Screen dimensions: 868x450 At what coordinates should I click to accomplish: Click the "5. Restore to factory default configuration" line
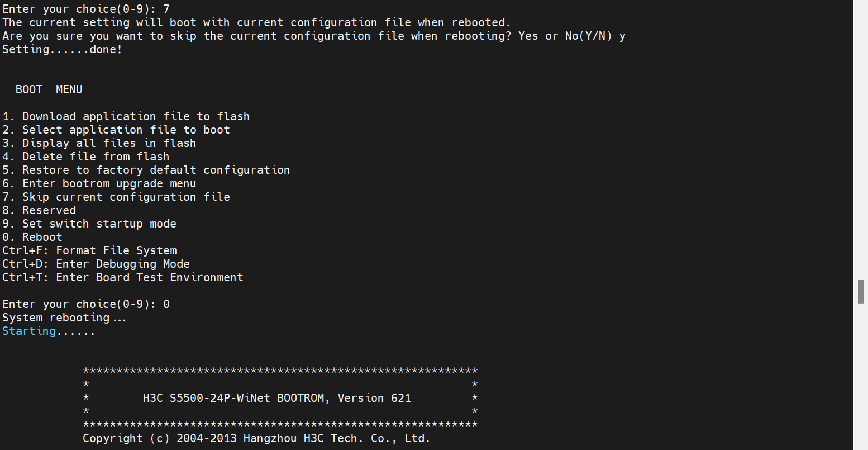click(146, 170)
